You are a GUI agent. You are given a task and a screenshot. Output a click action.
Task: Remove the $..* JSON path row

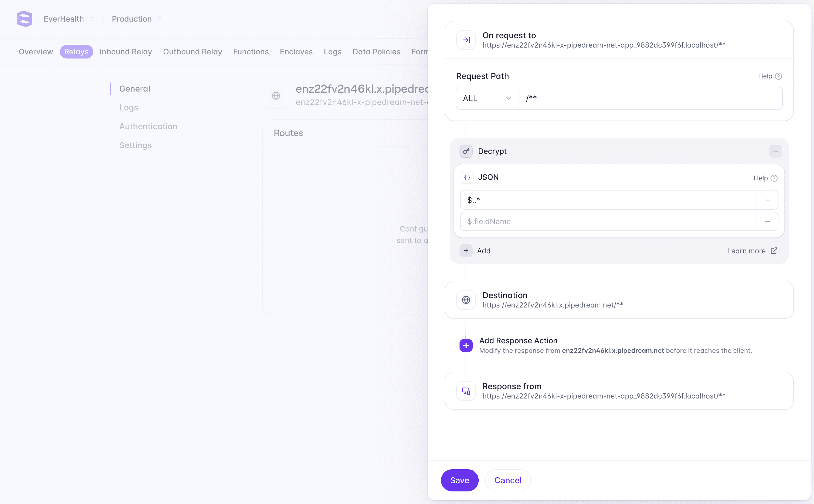tap(767, 200)
